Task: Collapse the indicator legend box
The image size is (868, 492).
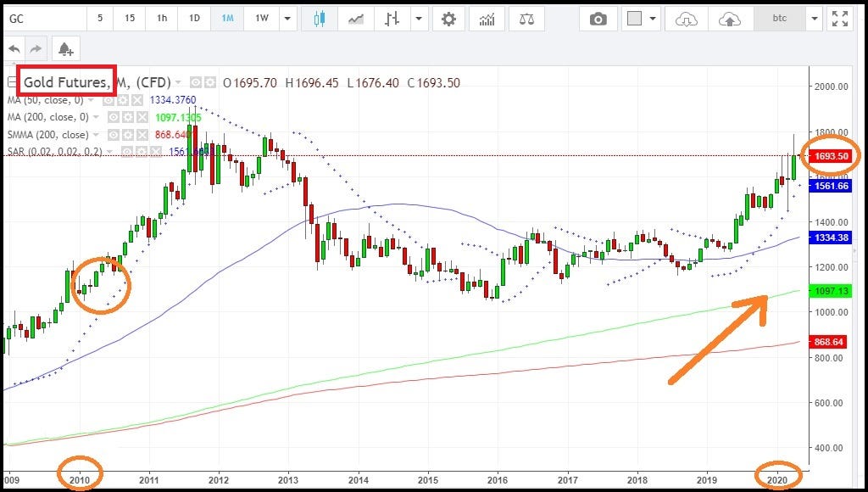Action: click(x=12, y=82)
